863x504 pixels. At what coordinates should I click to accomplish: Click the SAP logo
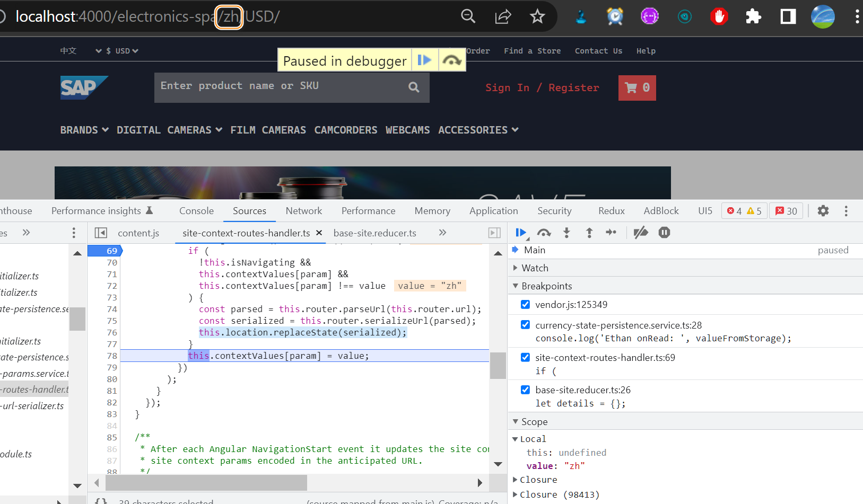[x=84, y=87]
